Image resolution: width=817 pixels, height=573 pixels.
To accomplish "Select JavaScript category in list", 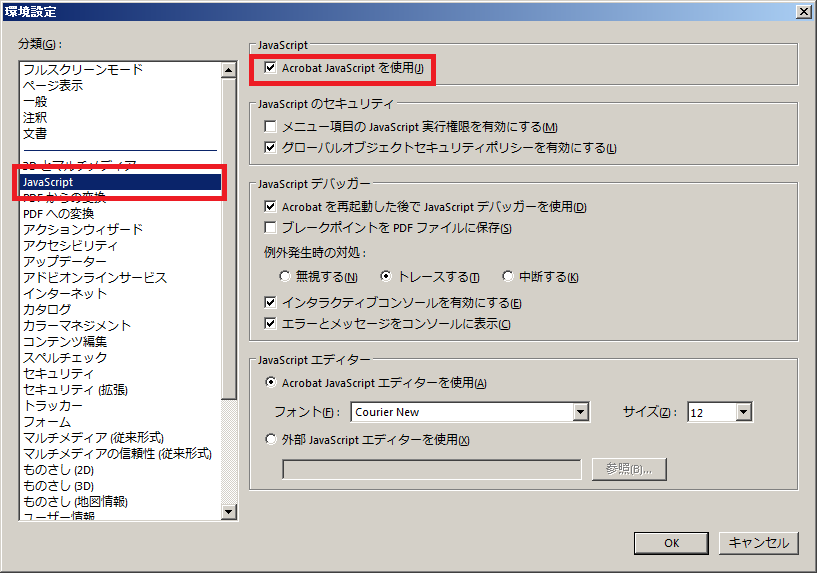I will tap(121, 182).
